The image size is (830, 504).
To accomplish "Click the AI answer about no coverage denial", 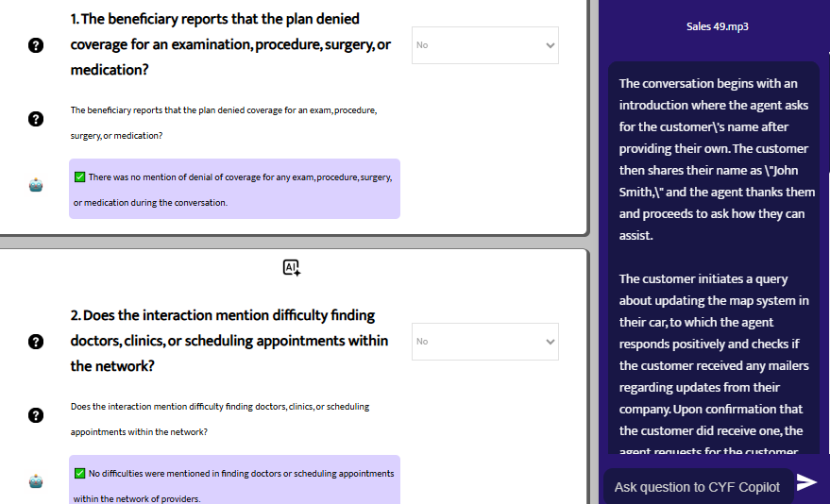I will click(234, 189).
